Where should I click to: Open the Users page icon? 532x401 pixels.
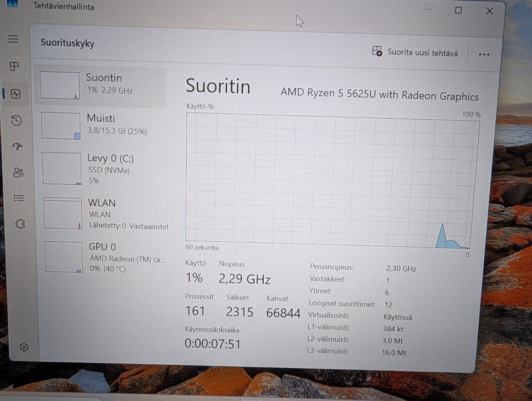(18, 172)
